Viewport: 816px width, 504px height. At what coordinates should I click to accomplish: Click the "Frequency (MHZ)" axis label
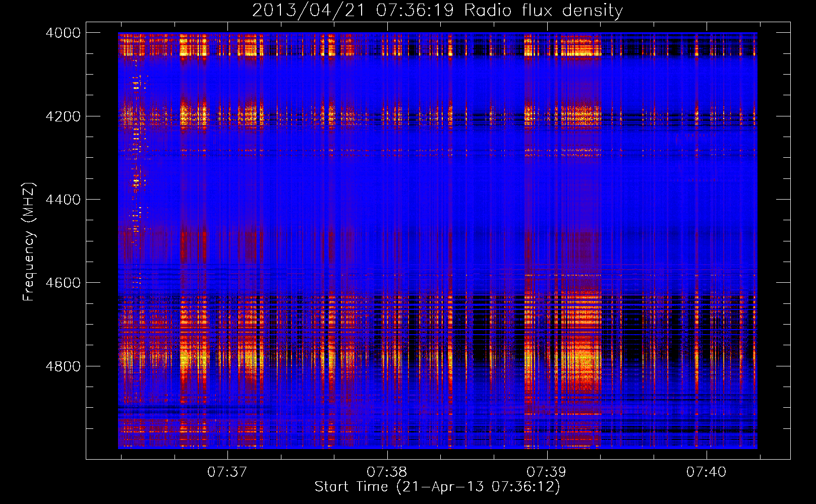[29, 242]
